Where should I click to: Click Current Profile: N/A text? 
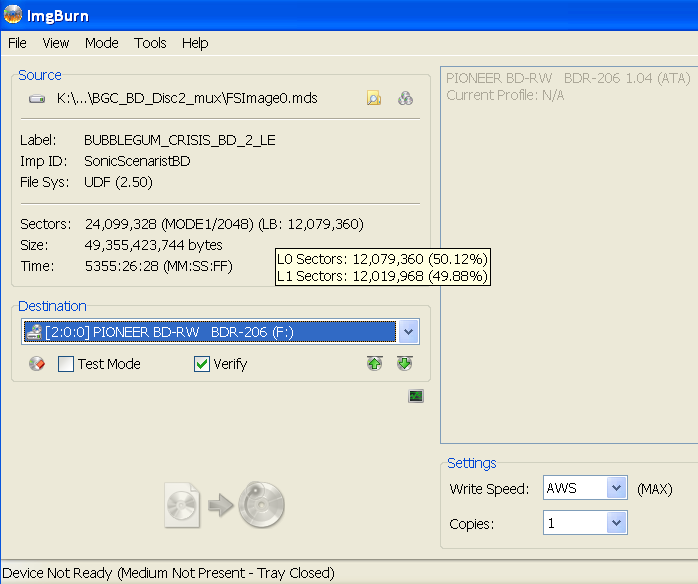(505, 95)
